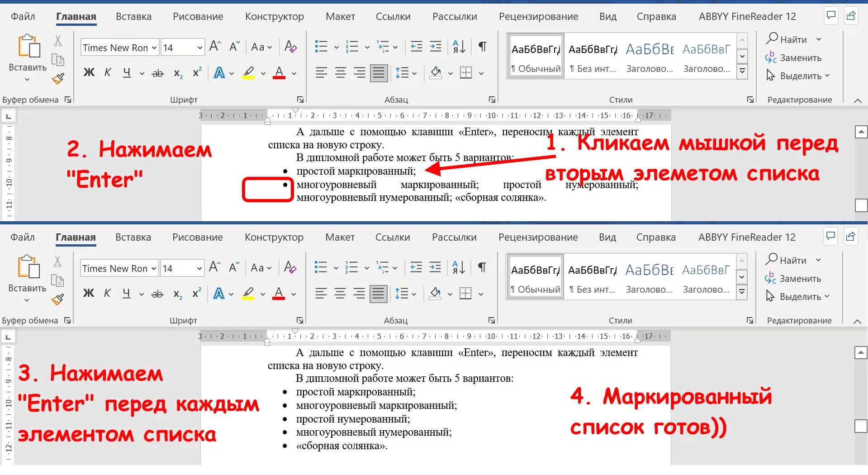Open change case Аа menu in upper ribbon
This screenshot has height=475, width=868.
(261, 47)
